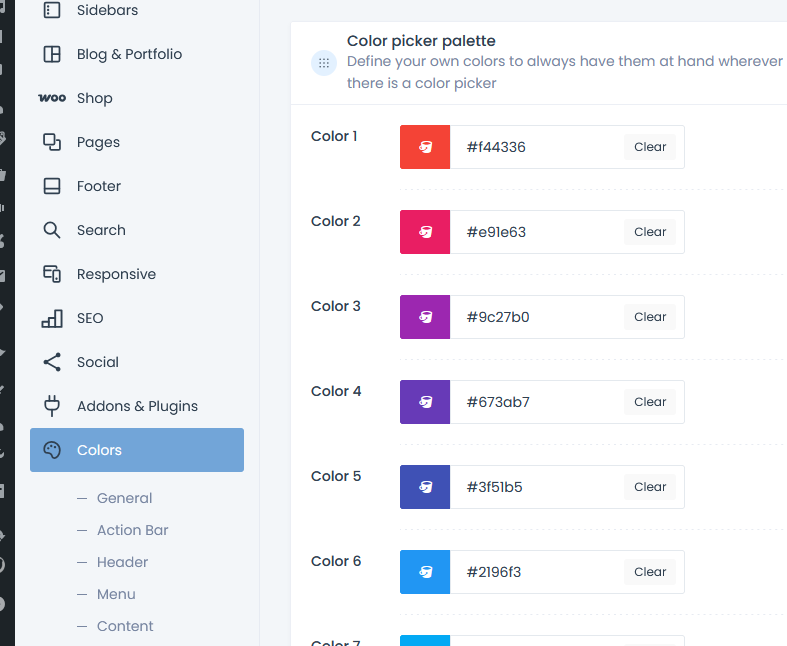This screenshot has width=787, height=646.
Task: Open the purple Color 3 swatch
Action: tap(425, 317)
